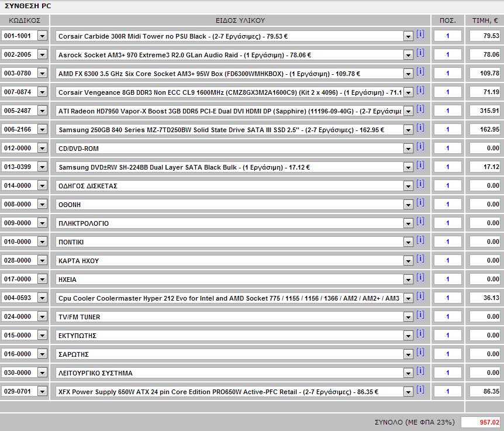
Task: Click quantity field for ATI Radeon HD7950
Action: pos(448,111)
